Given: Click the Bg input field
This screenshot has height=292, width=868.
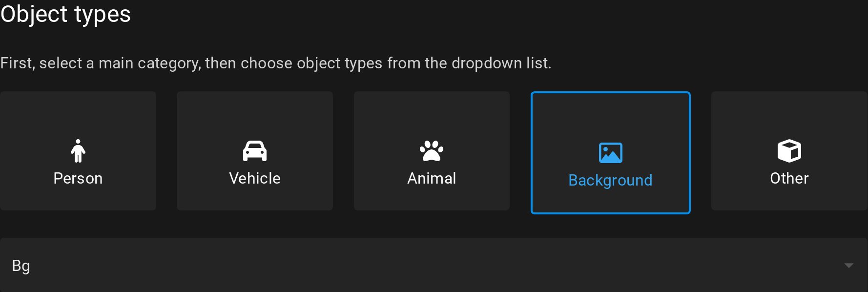Looking at the screenshot, I should coord(195,266).
